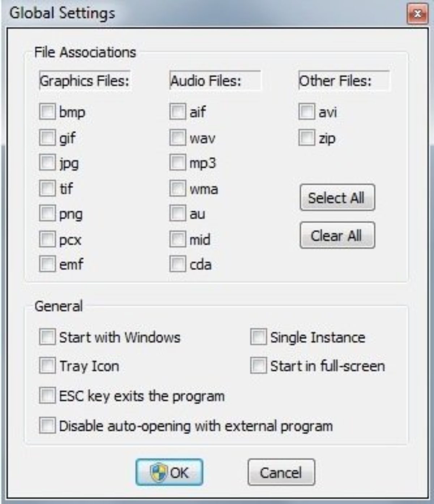Check the cda audio file box
The image size is (434, 504).
[178, 264]
